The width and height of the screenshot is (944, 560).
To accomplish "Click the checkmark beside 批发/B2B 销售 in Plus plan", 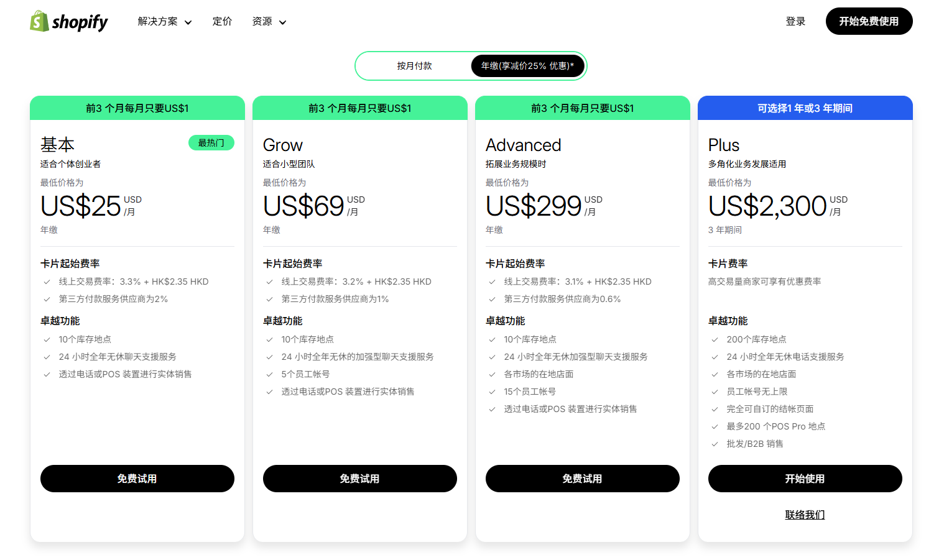I will (x=714, y=444).
